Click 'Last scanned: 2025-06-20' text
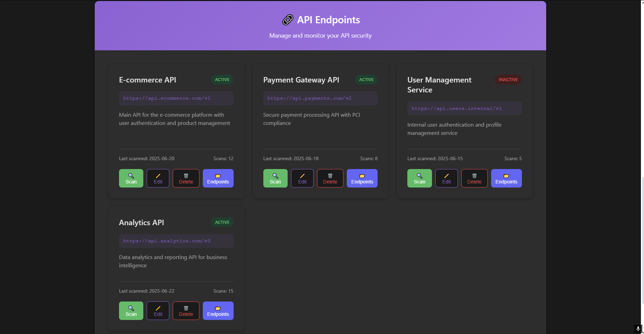Viewport: 644px width, 334px height. pyautogui.click(x=147, y=158)
